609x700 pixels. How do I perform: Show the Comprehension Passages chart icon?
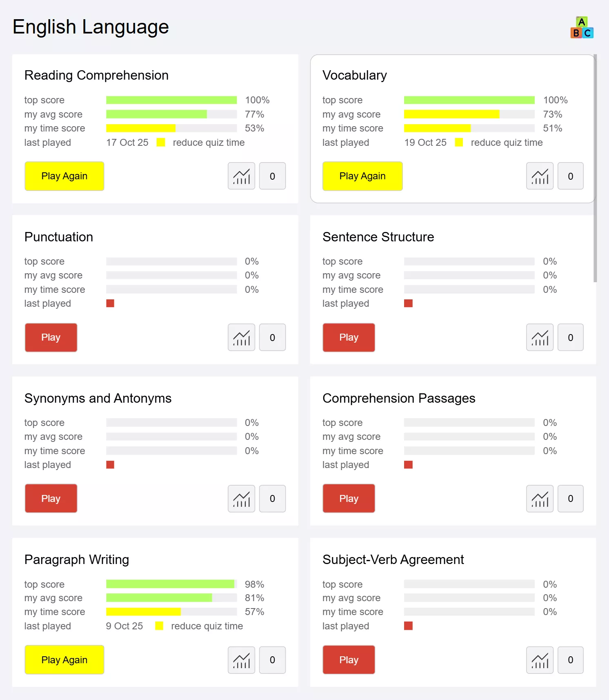[x=540, y=499]
